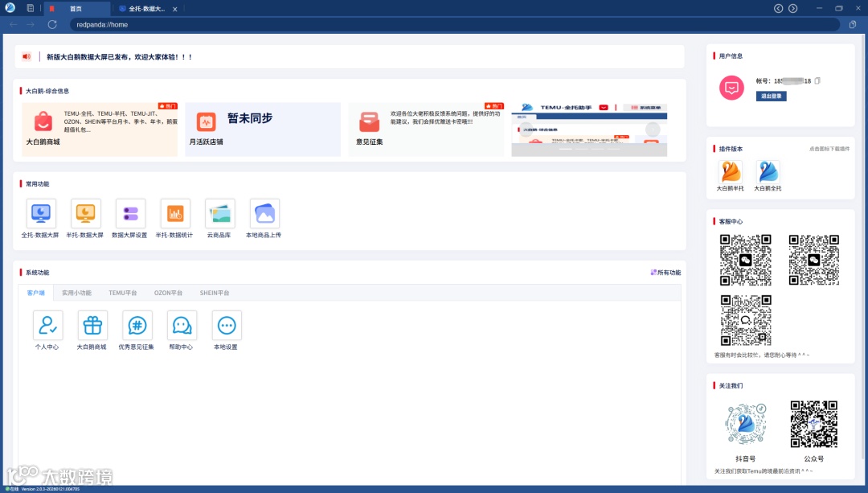Click the first WeChat customer service QR code
This screenshot has height=493, width=868.
(x=745, y=260)
